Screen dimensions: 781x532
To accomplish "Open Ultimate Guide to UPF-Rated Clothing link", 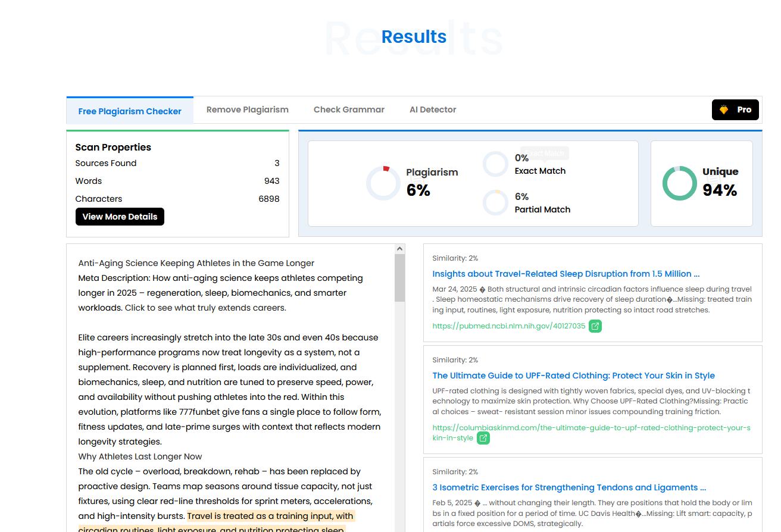I will (574, 375).
